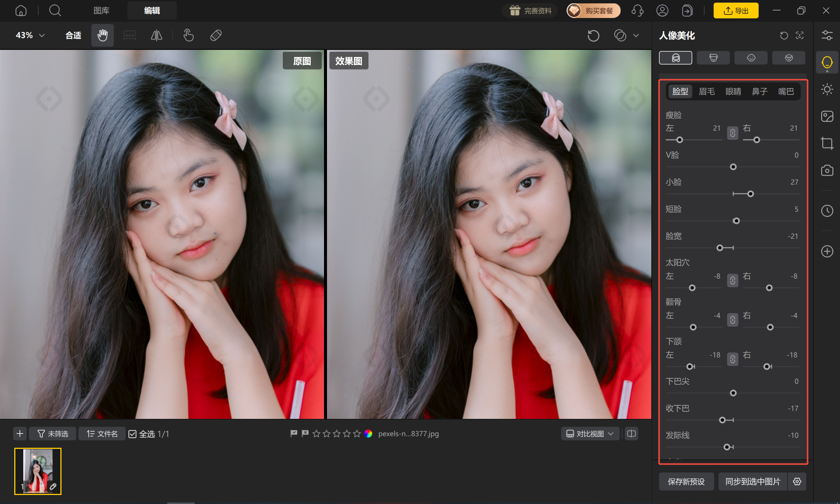This screenshot has height=504, width=840.
Task: Switch to the 图库 tab
Action: tap(101, 10)
